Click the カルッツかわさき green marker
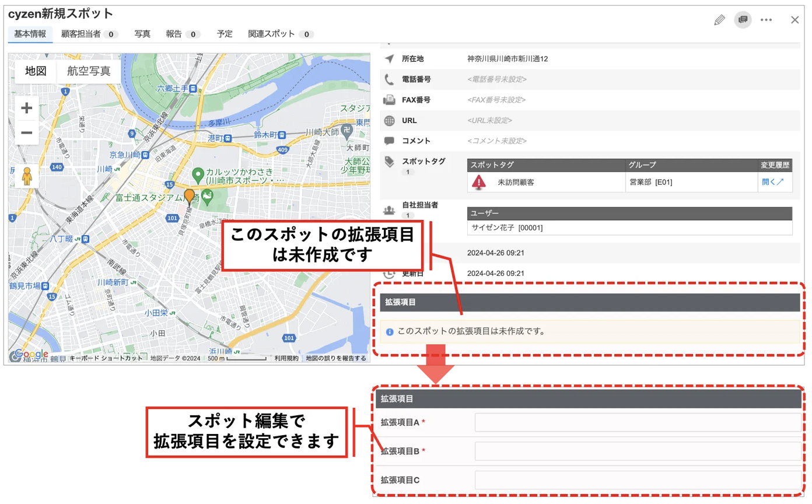Viewport: 812px width, 504px height. coord(198,174)
